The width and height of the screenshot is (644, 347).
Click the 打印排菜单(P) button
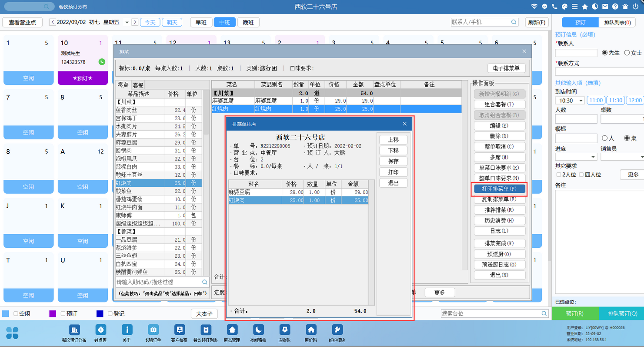coord(499,189)
